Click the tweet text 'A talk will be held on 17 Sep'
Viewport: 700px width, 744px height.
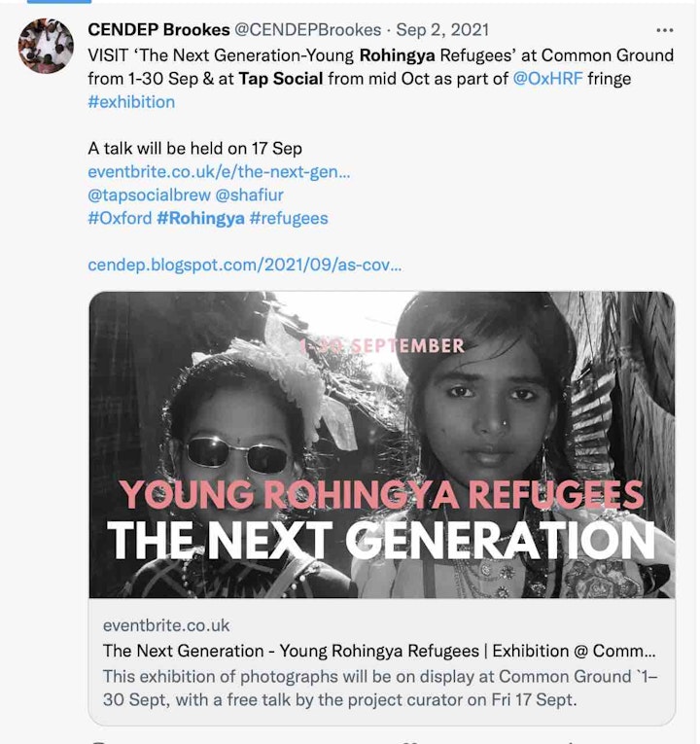click(x=194, y=149)
